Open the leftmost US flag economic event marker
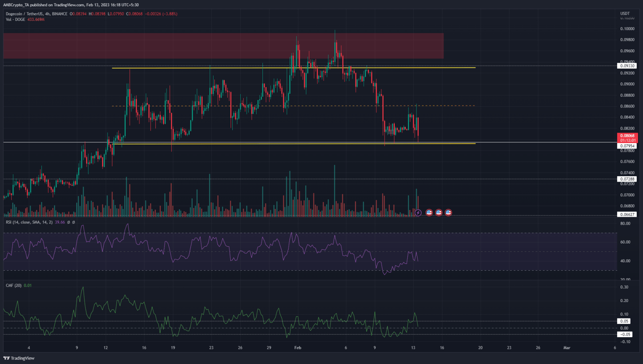 click(429, 213)
